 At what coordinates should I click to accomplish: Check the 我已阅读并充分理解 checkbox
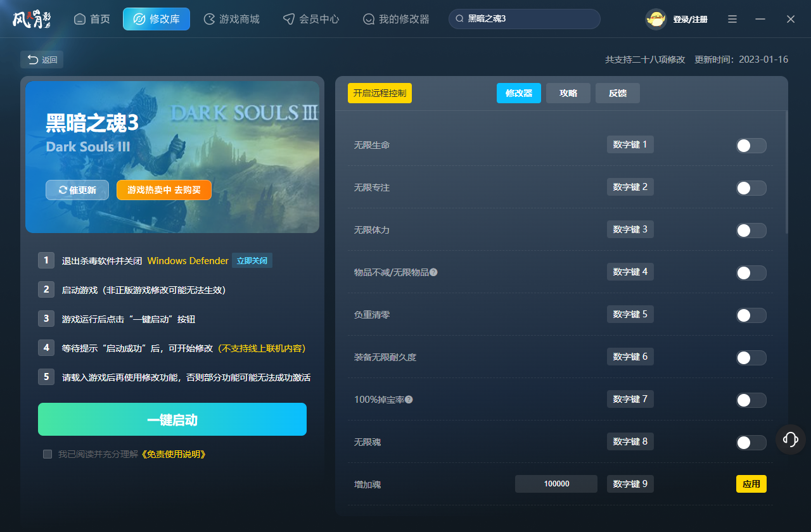46,453
